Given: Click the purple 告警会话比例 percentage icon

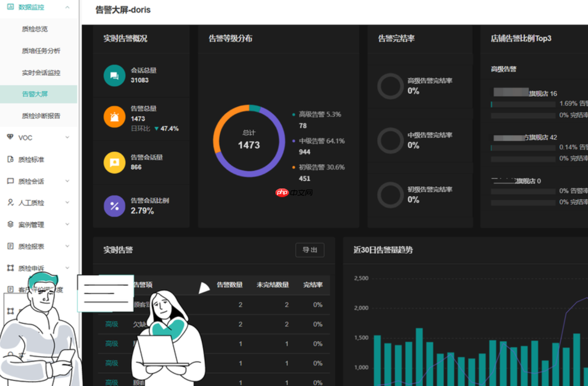Looking at the screenshot, I should (x=114, y=206).
